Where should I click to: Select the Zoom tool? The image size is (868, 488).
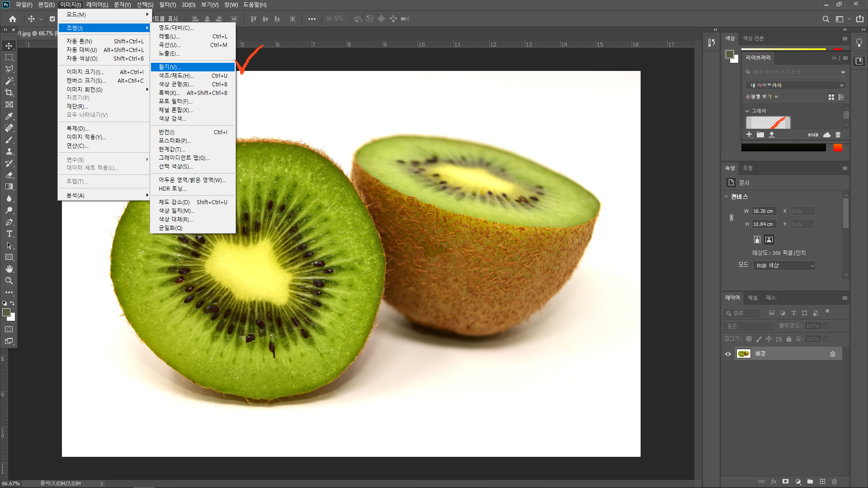pos(9,281)
